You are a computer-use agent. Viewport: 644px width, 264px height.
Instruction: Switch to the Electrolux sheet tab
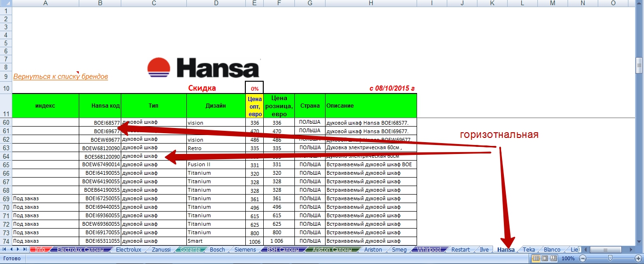[x=128, y=249]
